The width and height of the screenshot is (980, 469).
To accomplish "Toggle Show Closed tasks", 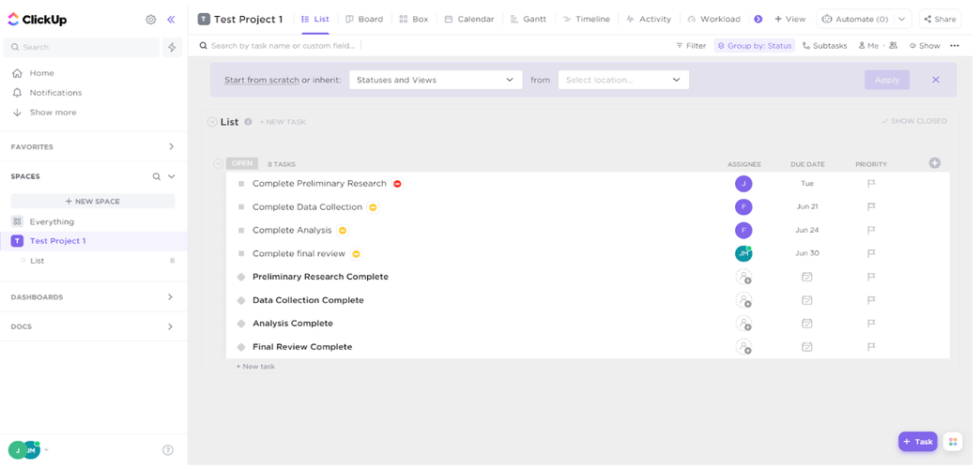I will click(913, 121).
